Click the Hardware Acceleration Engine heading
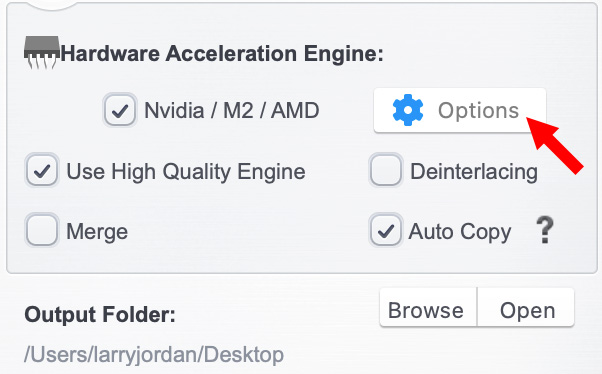 tap(222, 53)
